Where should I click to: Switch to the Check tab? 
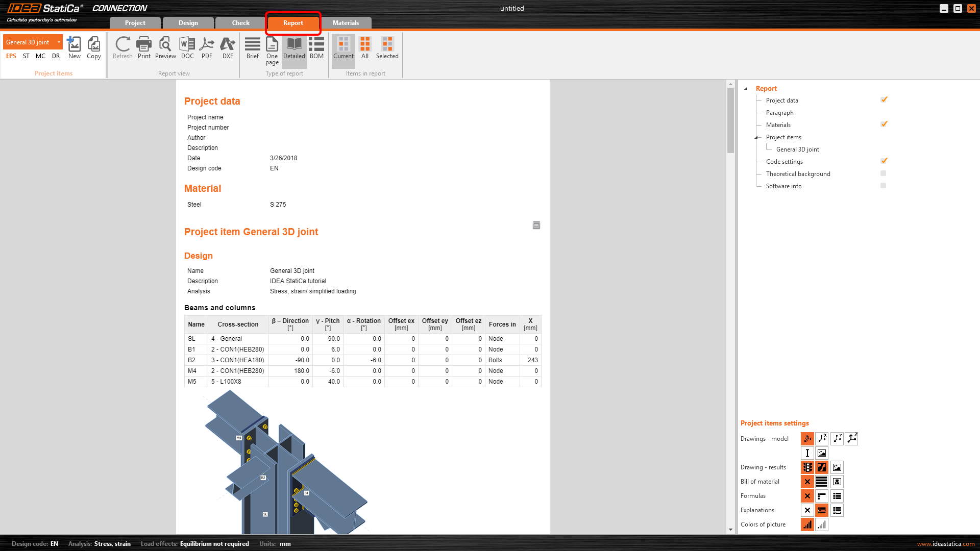pyautogui.click(x=240, y=23)
